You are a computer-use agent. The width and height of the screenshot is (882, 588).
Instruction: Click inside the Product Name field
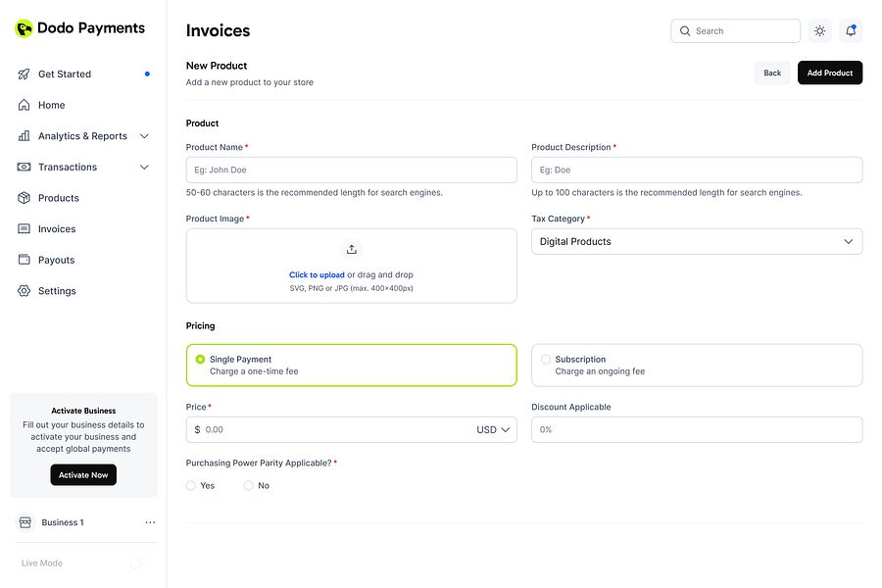click(351, 171)
